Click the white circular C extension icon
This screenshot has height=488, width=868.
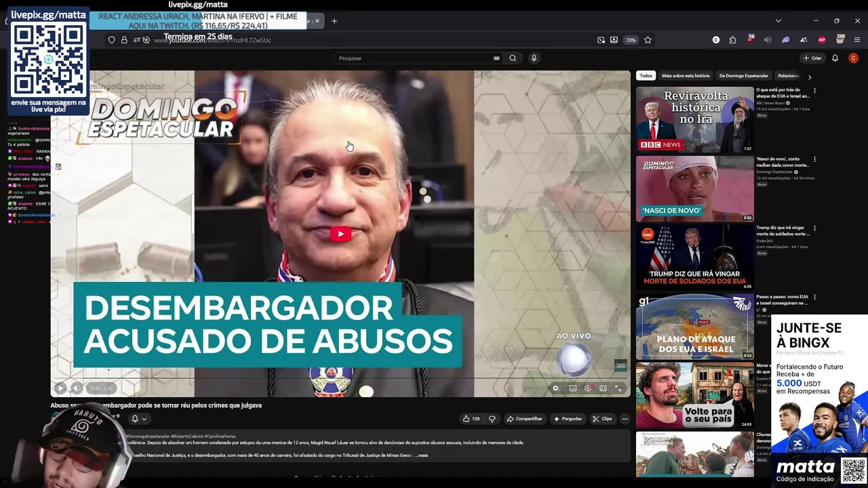point(716,40)
